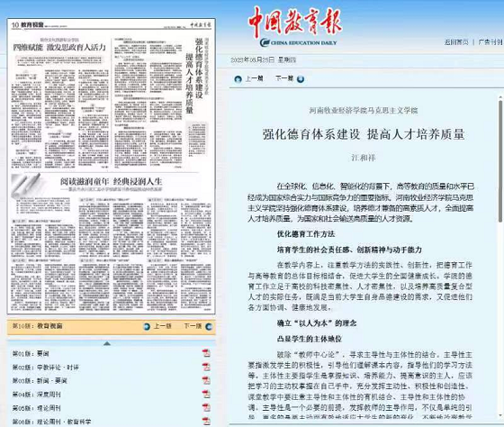Click the article pane vertical scrollbar
The height and width of the screenshot is (427, 504).
500,161
